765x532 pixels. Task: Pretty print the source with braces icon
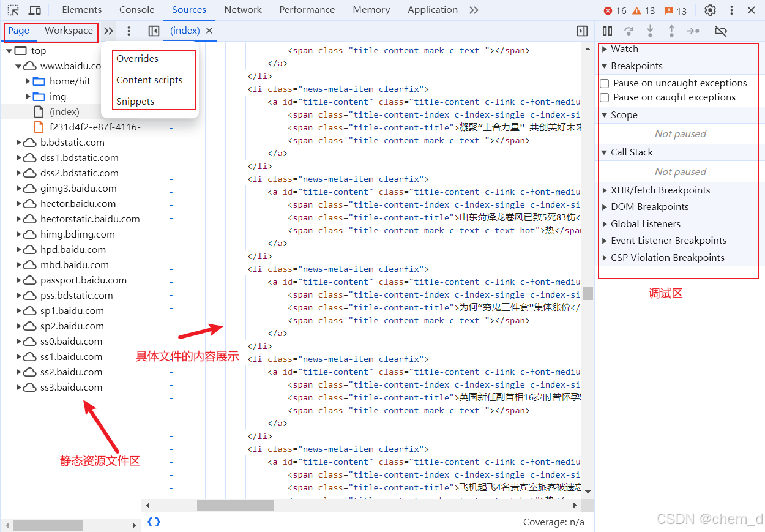154,522
